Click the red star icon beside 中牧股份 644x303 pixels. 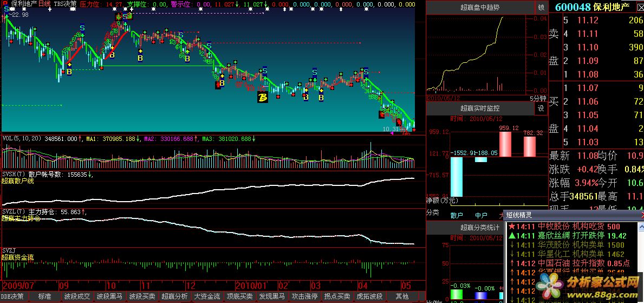(x=511, y=227)
